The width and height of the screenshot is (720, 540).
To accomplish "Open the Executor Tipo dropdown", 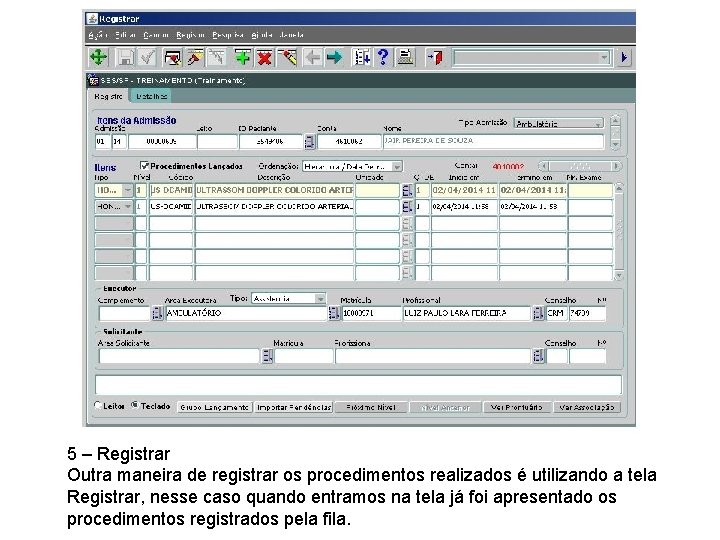I will (288, 299).
